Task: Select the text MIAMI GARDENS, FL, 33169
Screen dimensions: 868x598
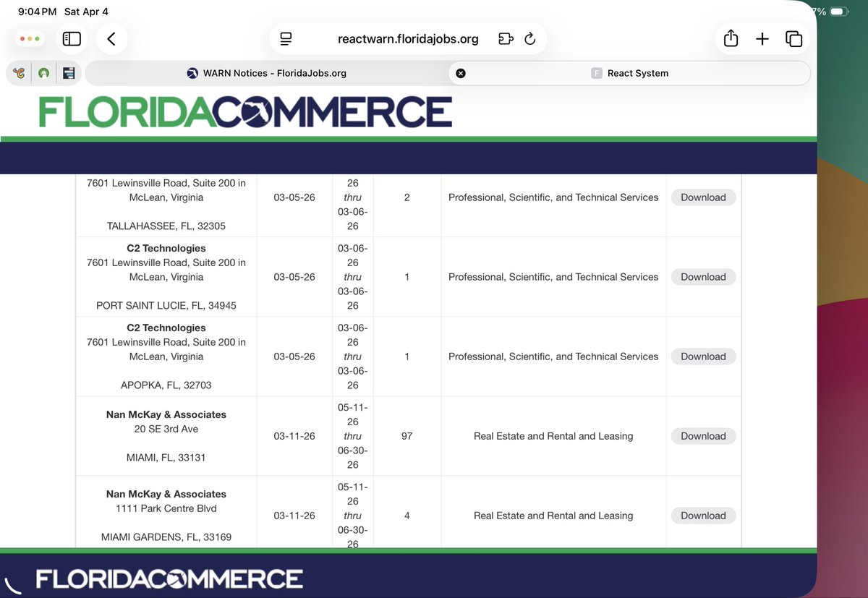Action: tap(166, 537)
